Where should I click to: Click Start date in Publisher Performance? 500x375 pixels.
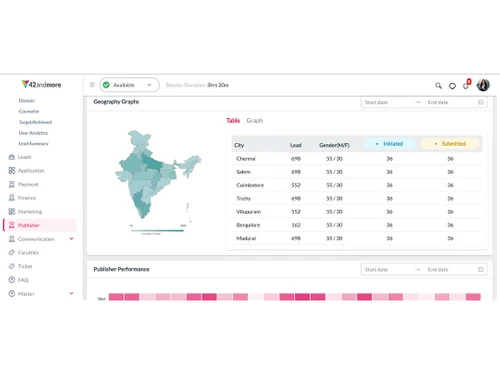[x=376, y=270]
